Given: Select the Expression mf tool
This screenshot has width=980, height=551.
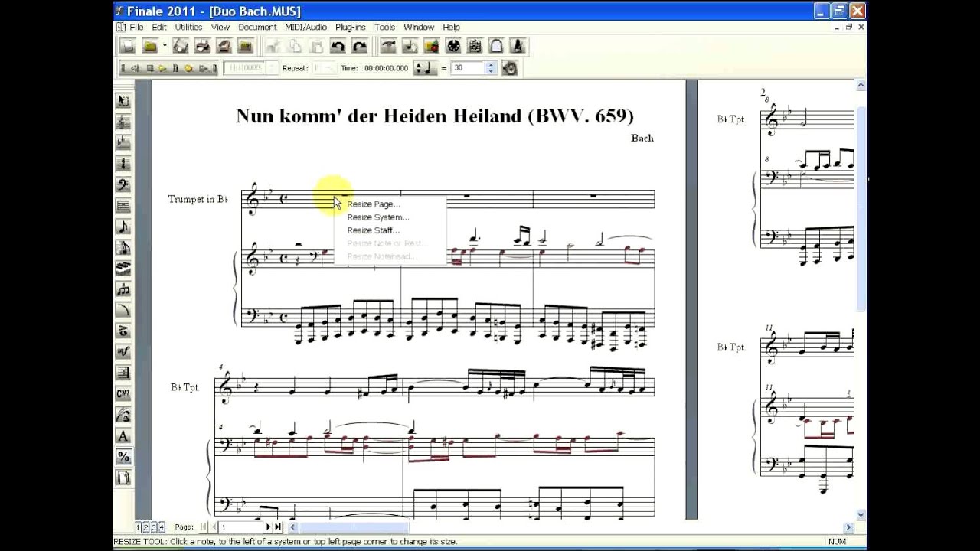Looking at the screenshot, I should coord(122,352).
